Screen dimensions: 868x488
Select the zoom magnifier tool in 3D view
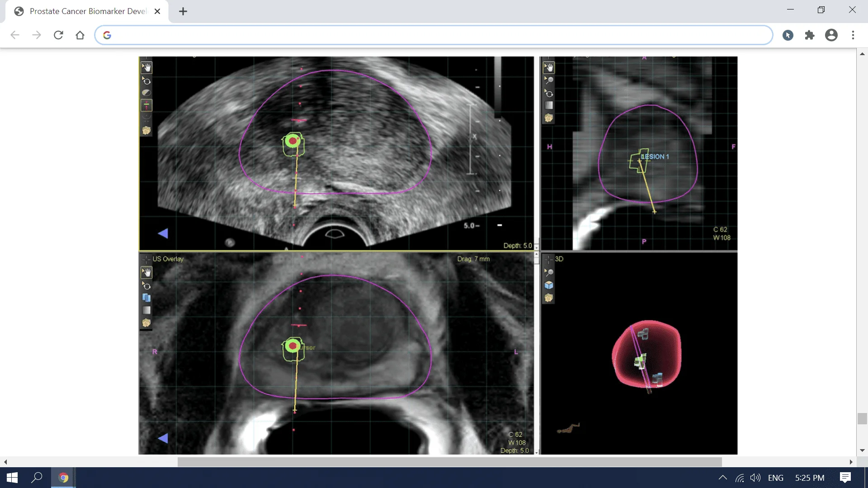click(x=548, y=272)
